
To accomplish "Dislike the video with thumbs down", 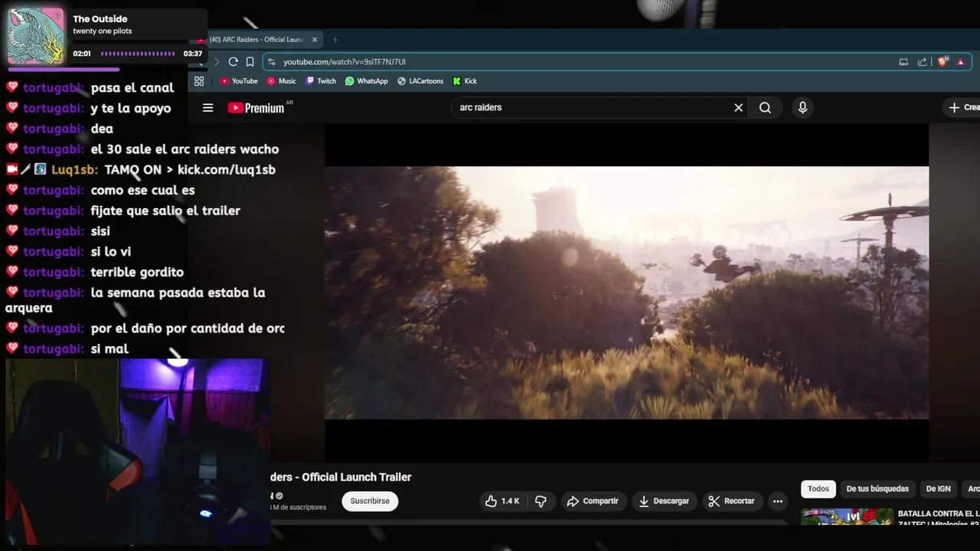I will point(541,501).
